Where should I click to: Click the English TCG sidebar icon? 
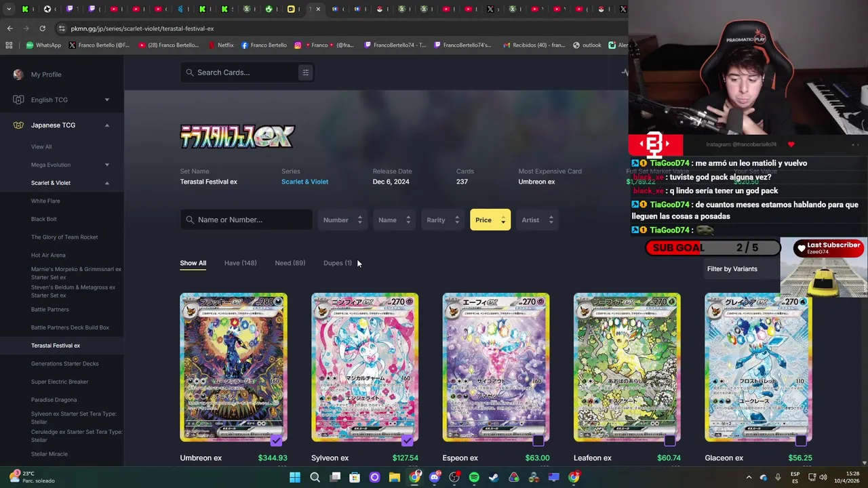[x=18, y=100]
